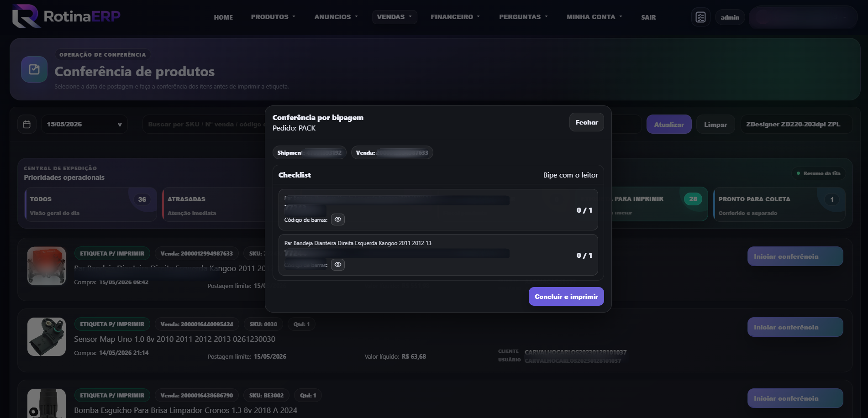This screenshot has width=868, height=418.
Task: Open the 15/05/2026 date dropdown
Action: (84, 124)
